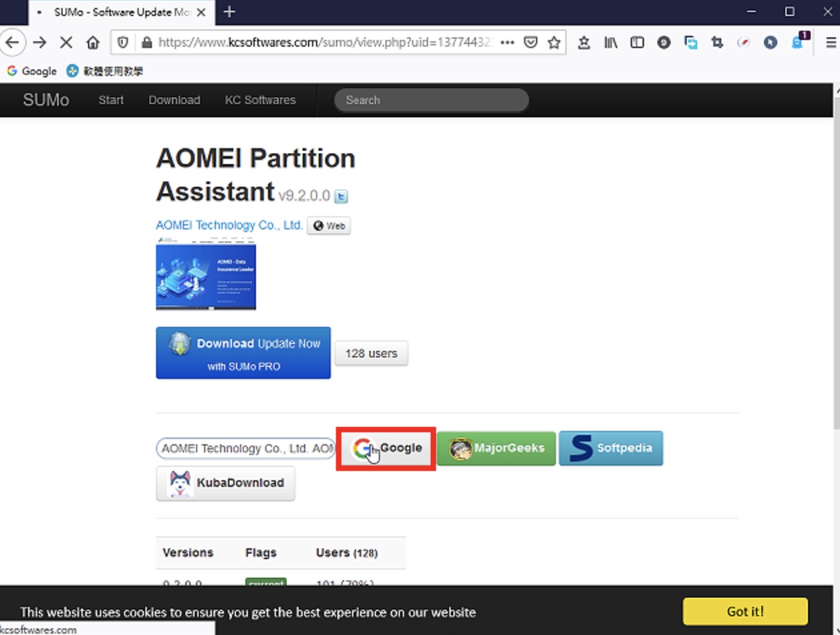This screenshot has width=840, height=635.
Task: Open the Softpedia search button
Action: click(x=611, y=448)
